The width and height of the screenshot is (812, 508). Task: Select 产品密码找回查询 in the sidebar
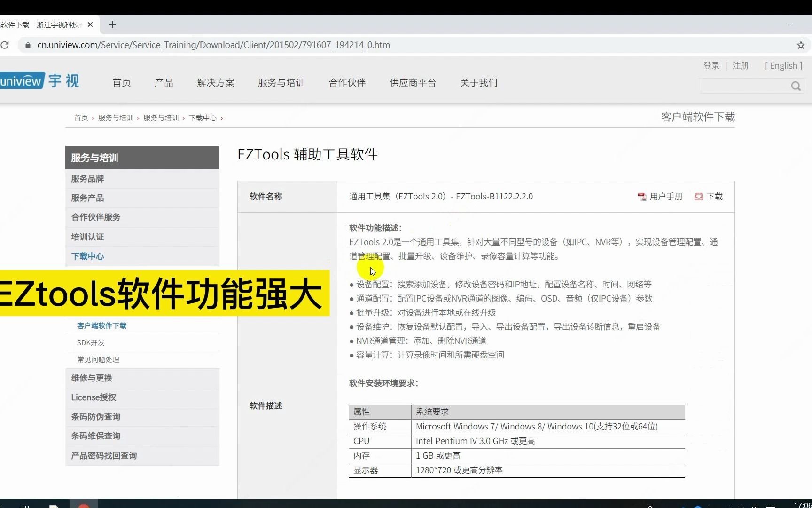[x=142, y=456]
